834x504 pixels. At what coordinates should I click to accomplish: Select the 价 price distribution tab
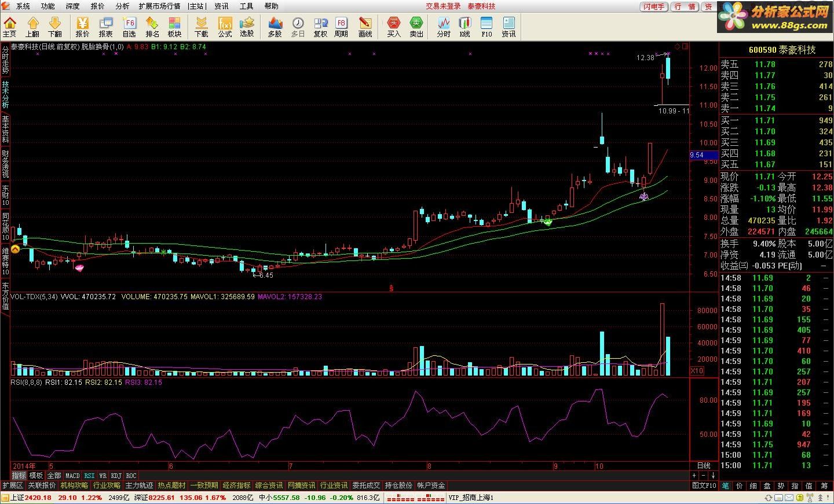point(740,485)
